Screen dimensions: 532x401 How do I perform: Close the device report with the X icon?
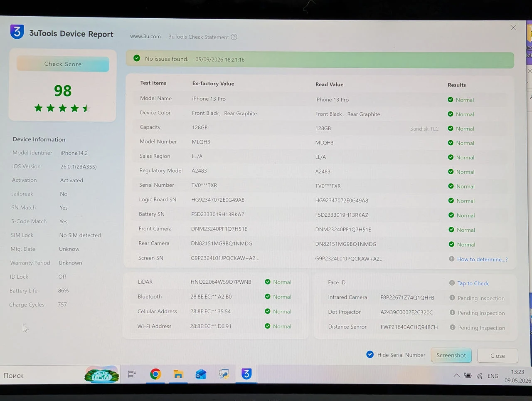click(x=513, y=27)
